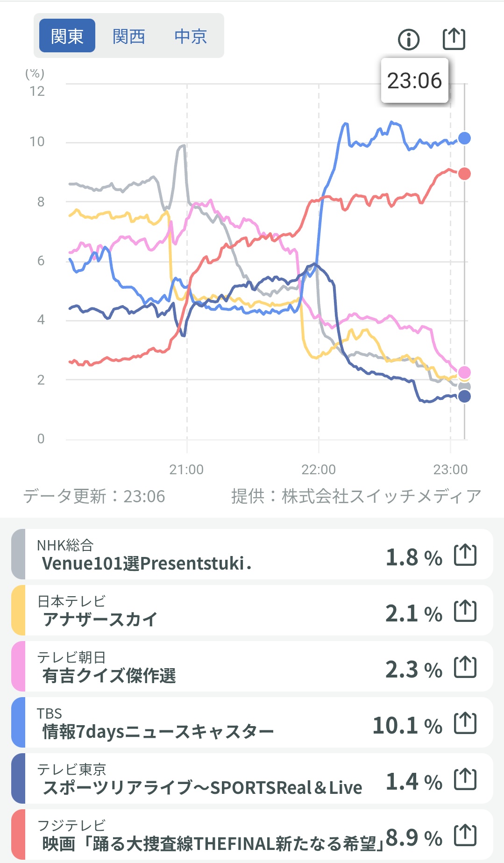Share the テレビ東京 rating row
504x863 pixels.
(465, 779)
